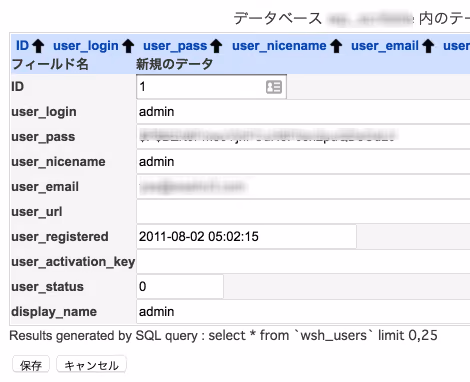Focus the empty user_activation_key input field
The height and width of the screenshot is (382, 470).
click(303, 262)
